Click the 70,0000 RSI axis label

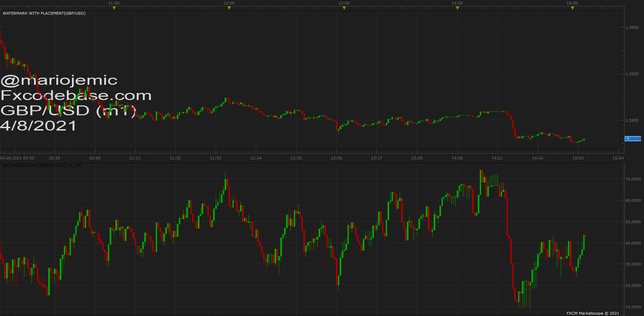[633, 179]
